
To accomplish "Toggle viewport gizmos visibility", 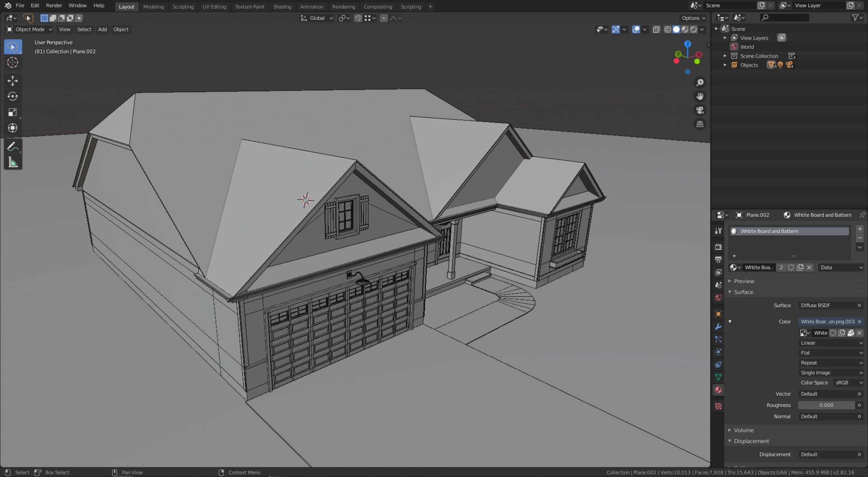I will tap(616, 29).
